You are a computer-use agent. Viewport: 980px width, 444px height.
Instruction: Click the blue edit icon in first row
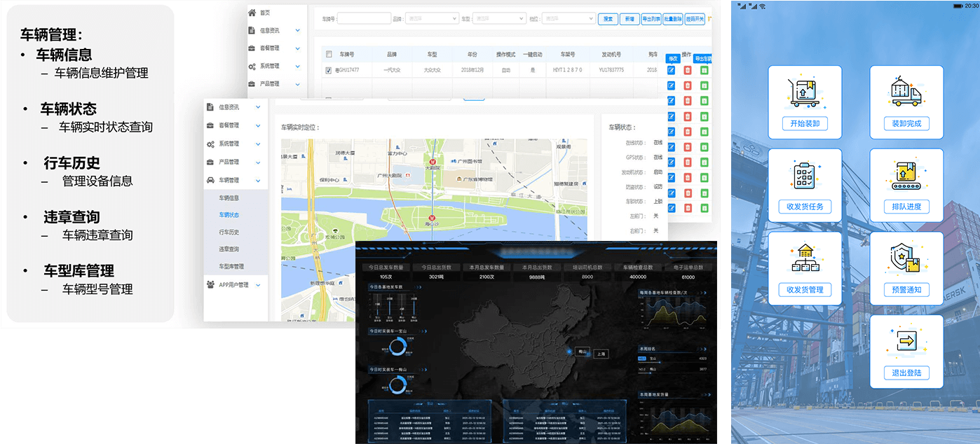click(x=671, y=70)
